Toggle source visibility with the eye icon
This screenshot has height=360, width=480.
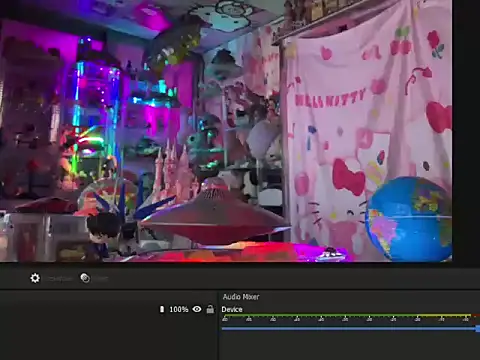197,309
